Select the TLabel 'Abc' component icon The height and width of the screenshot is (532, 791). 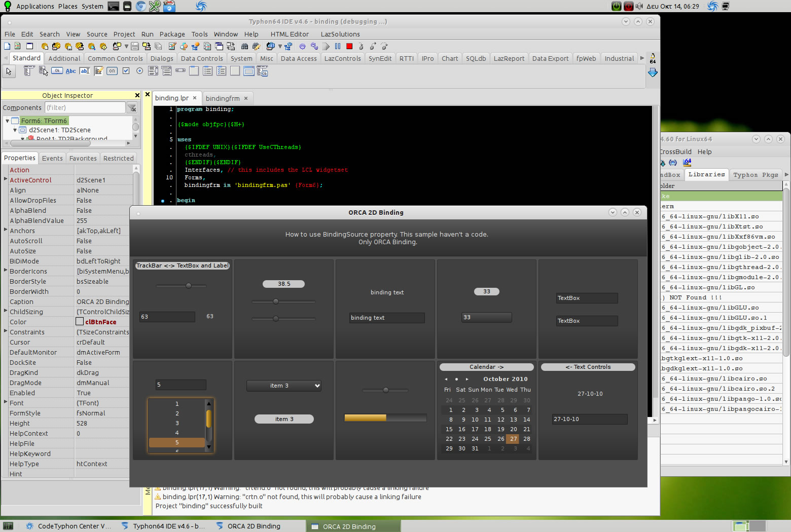(70, 71)
